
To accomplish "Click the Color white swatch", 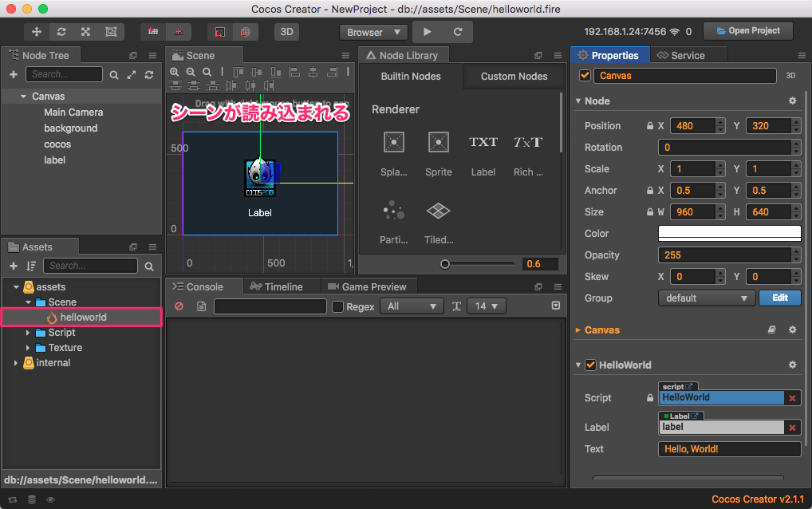I will [729, 234].
